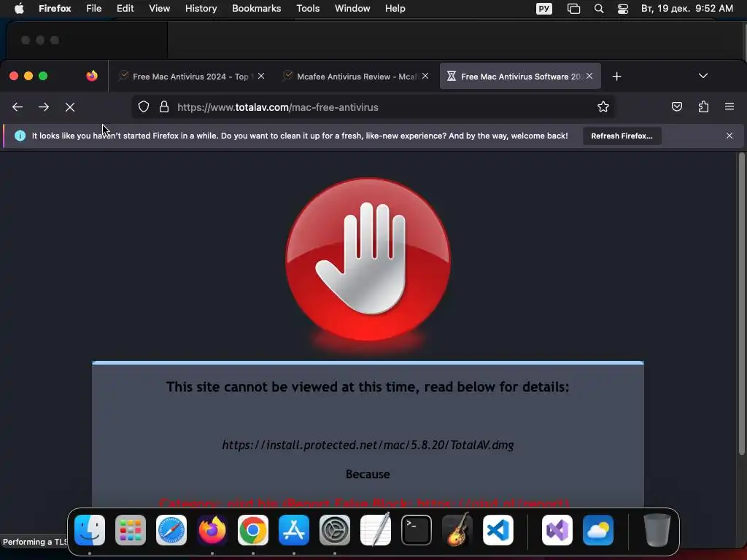Expand the list all tabs chevron
Image resolution: width=747 pixels, height=560 pixels.
pyautogui.click(x=703, y=76)
